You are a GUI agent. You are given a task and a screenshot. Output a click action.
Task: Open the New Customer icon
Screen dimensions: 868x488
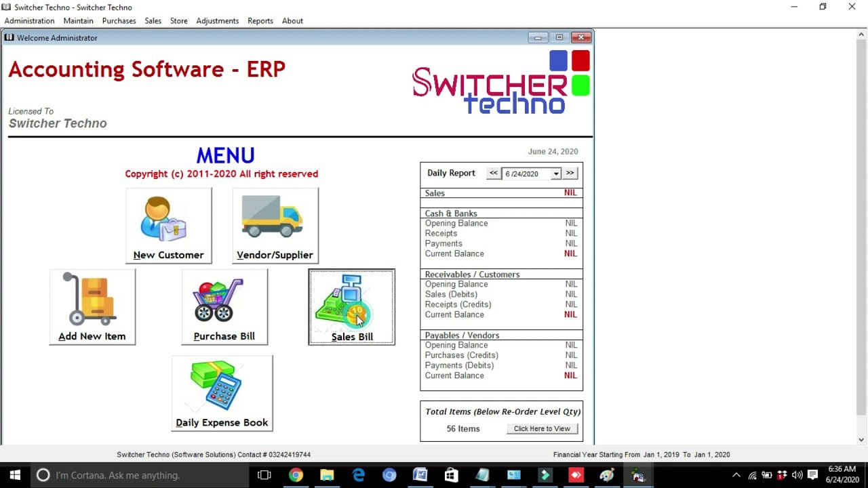(x=169, y=226)
